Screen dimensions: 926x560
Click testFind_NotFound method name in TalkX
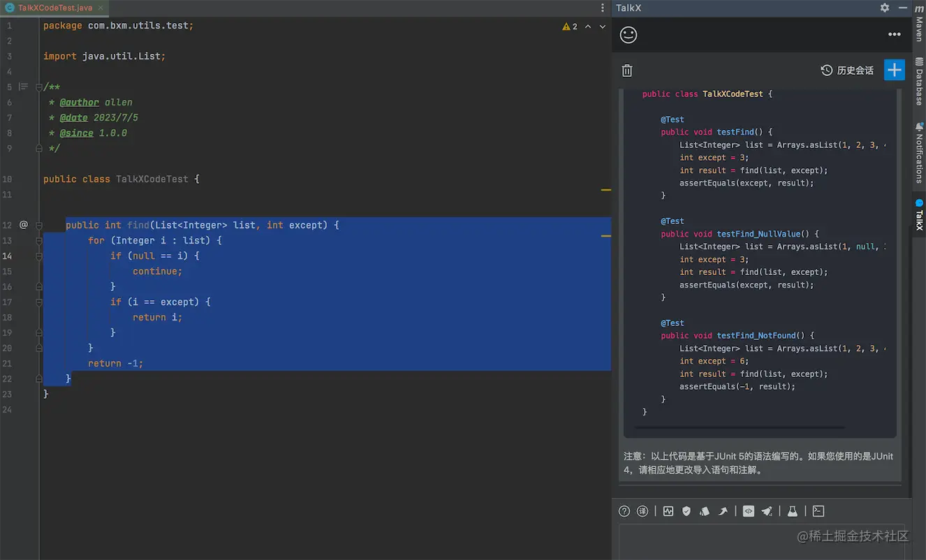point(756,336)
